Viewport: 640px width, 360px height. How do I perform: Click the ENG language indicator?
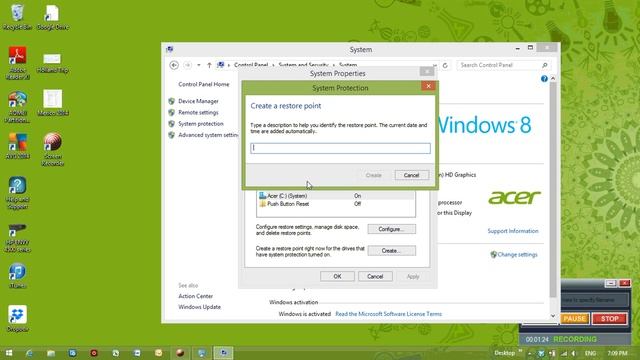pos(590,353)
